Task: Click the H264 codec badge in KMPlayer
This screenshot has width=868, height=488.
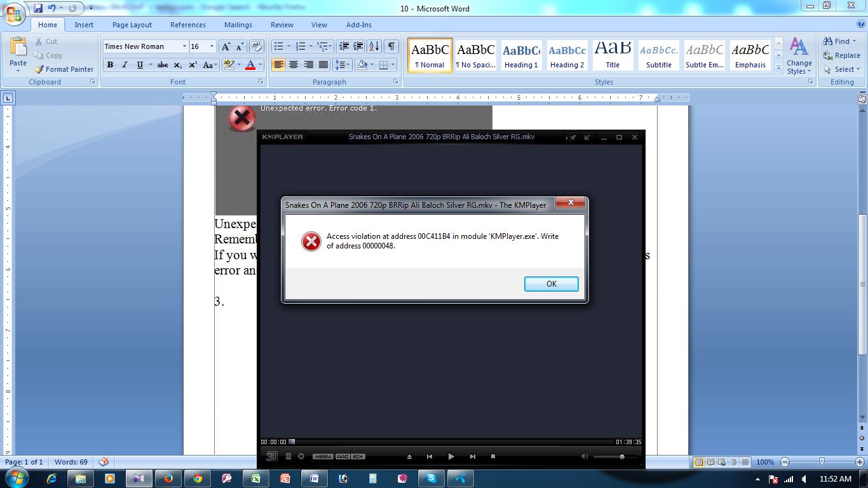Action: click(x=323, y=456)
